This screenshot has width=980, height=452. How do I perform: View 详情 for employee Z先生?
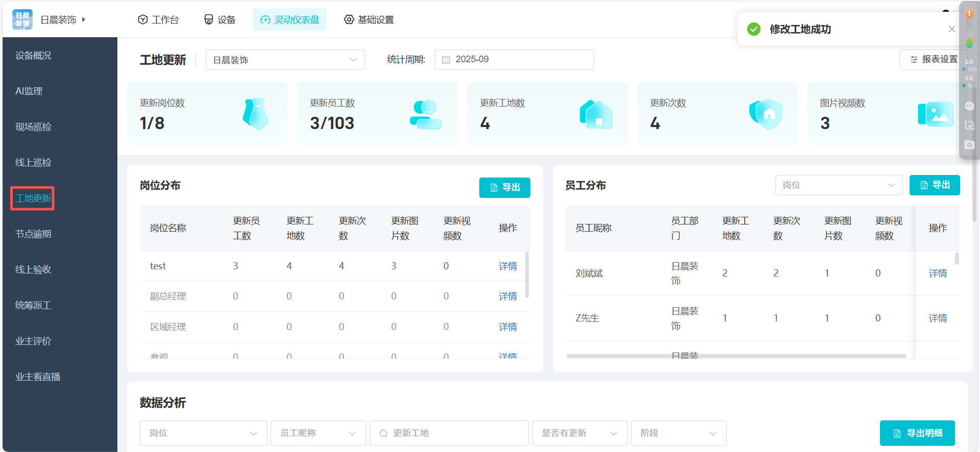pos(938,318)
